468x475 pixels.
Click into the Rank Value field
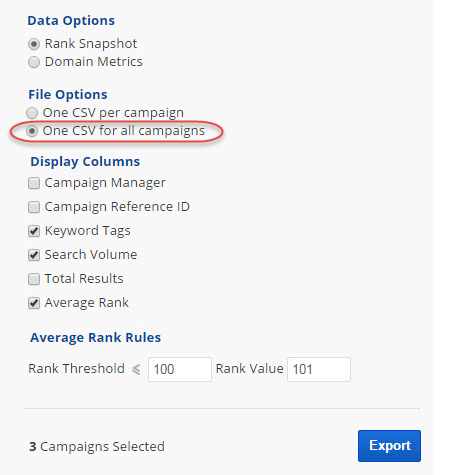319,369
